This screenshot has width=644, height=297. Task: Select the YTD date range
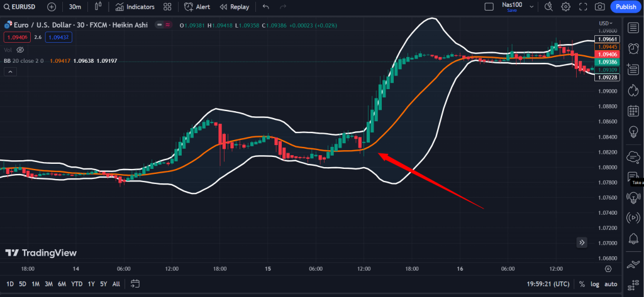[x=77, y=284]
